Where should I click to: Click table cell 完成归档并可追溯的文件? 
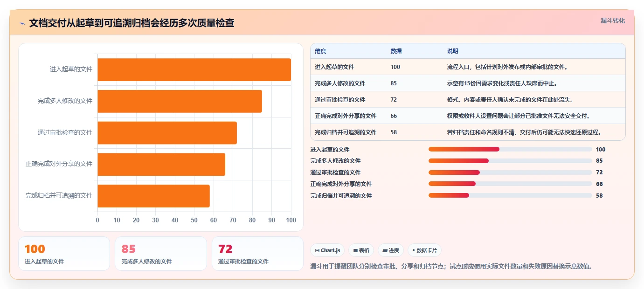pyautogui.click(x=346, y=132)
